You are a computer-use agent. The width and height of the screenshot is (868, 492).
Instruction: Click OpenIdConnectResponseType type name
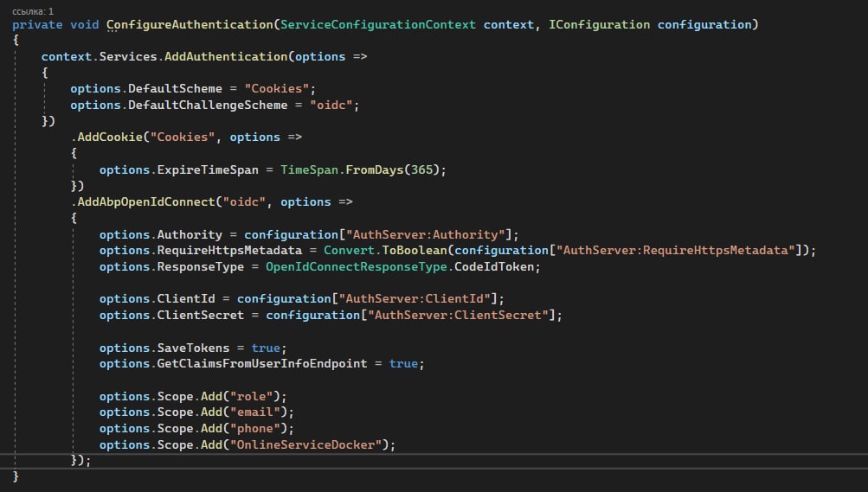click(x=356, y=267)
